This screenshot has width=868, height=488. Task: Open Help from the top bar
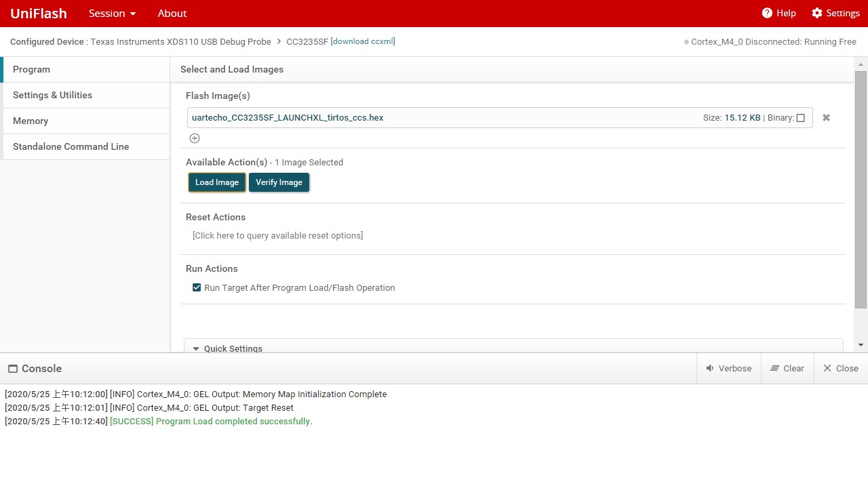(778, 14)
